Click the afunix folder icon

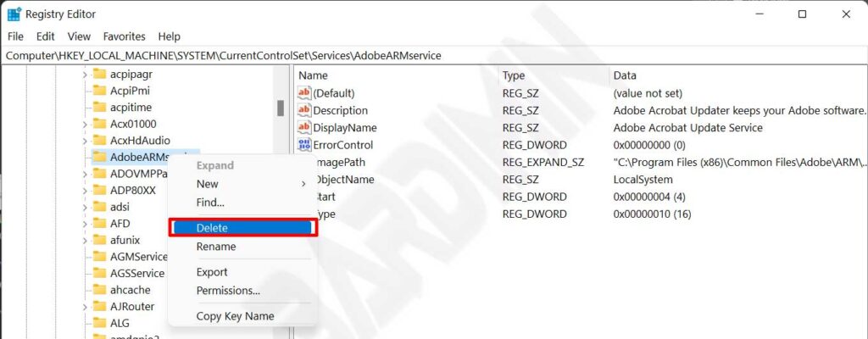click(x=99, y=240)
